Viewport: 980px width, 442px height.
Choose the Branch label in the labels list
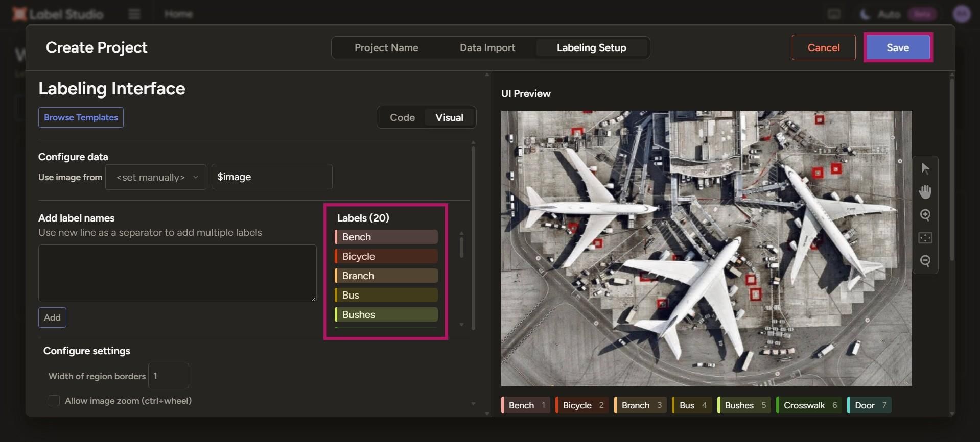click(386, 276)
